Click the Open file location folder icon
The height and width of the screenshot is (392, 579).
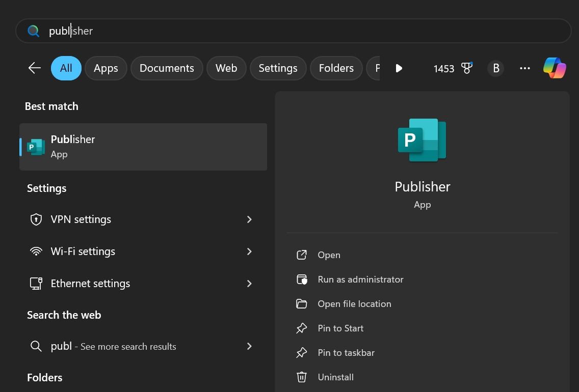[x=302, y=304]
